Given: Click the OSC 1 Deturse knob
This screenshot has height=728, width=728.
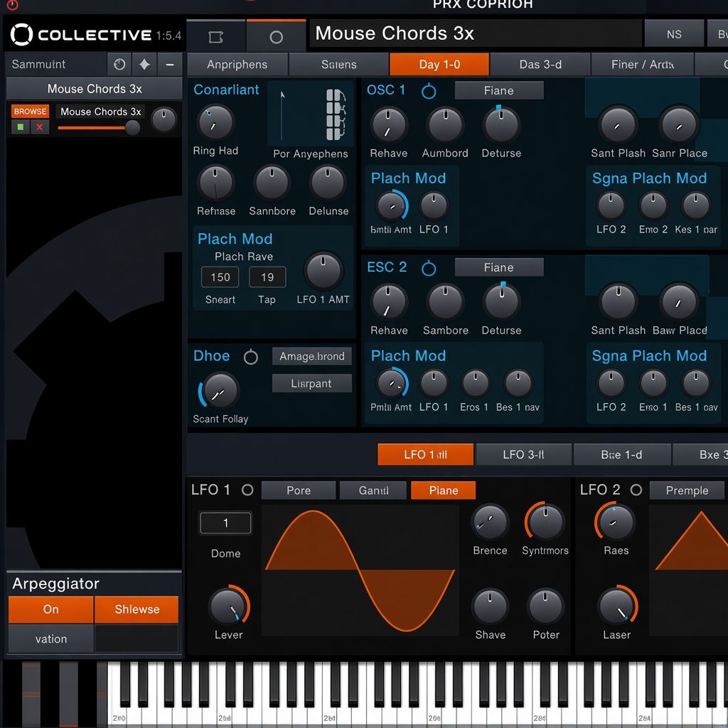Looking at the screenshot, I should (x=501, y=125).
